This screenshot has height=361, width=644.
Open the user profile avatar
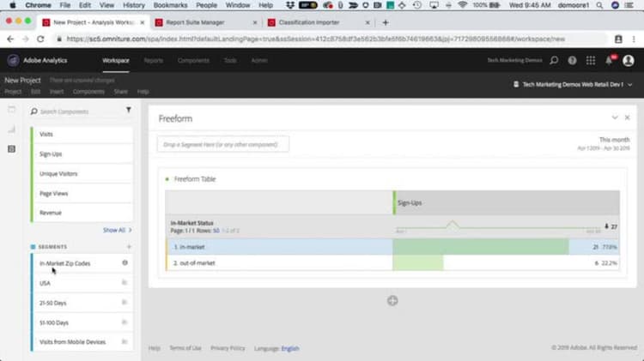(x=629, y=61)
